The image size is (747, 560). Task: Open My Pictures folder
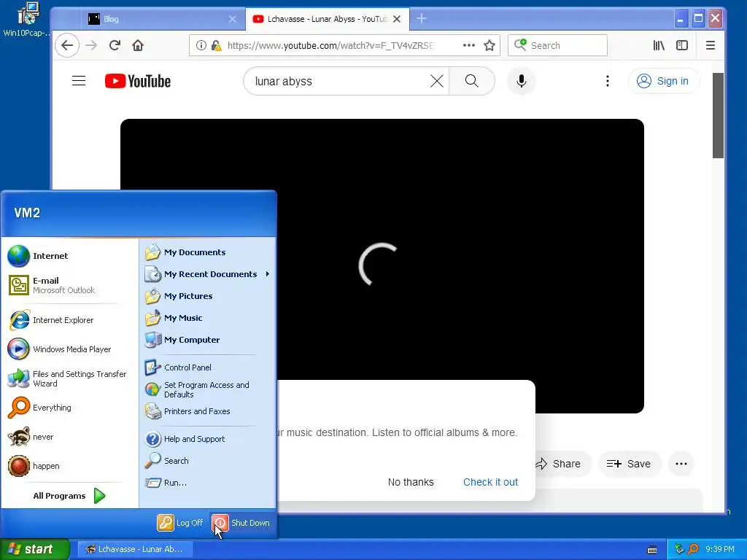(x=179, y=296)
